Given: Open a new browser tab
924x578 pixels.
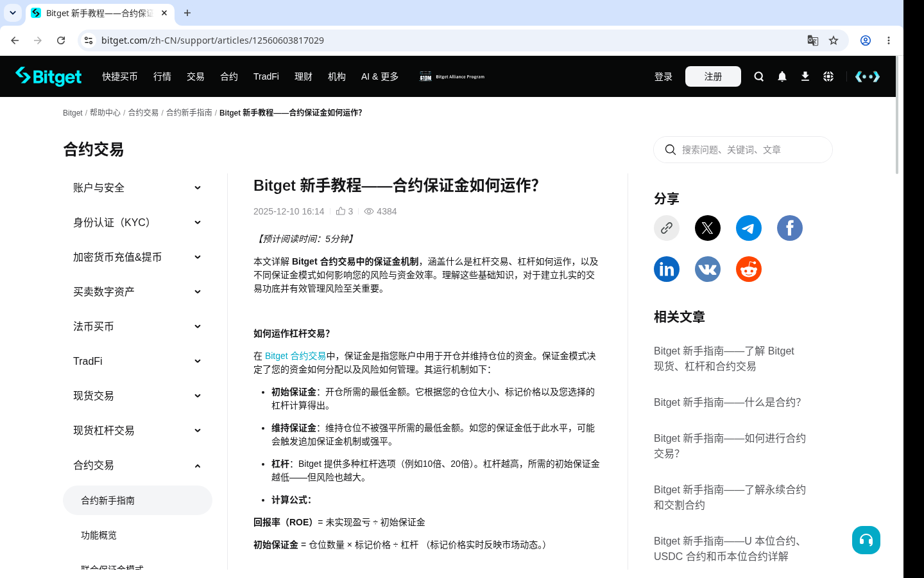Looking at the screenshot, I should point(187,13).
